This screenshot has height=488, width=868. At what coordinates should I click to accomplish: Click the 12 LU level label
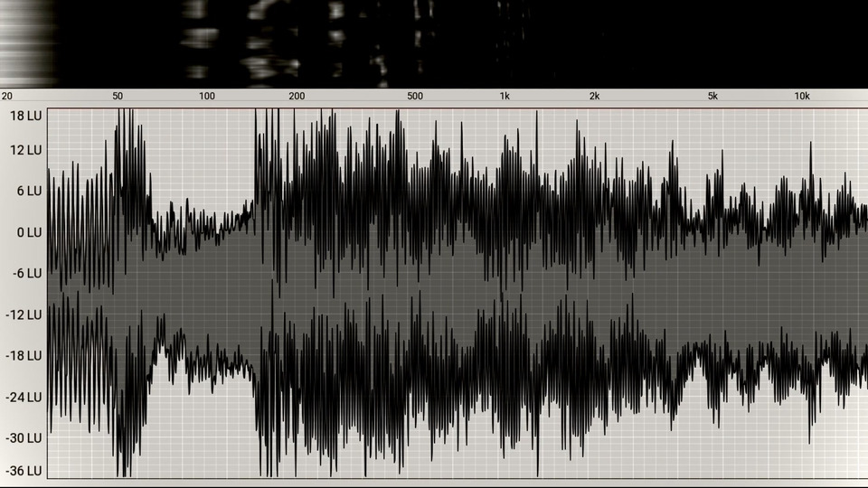click(25, 150)
